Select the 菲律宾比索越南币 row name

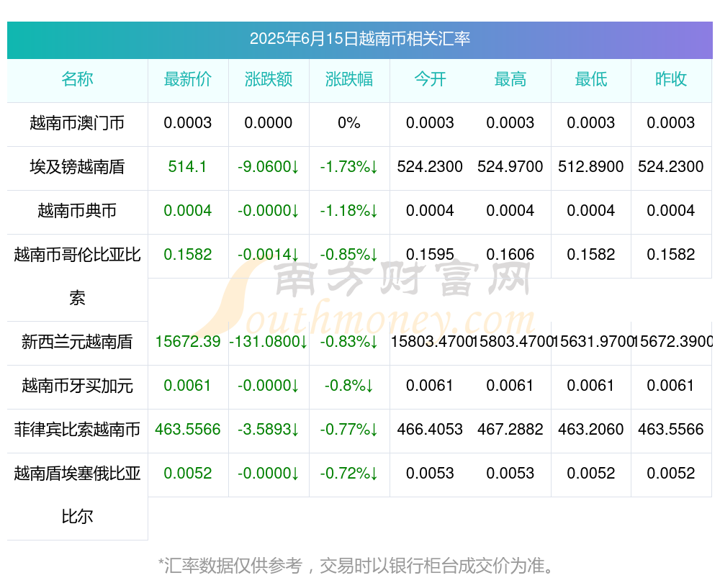pos(77,430)
